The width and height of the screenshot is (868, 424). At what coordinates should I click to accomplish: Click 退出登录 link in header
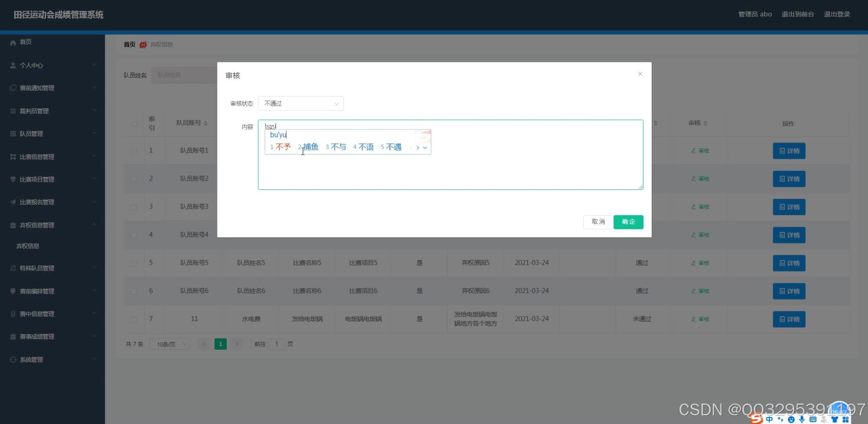[x=837, y=14]
